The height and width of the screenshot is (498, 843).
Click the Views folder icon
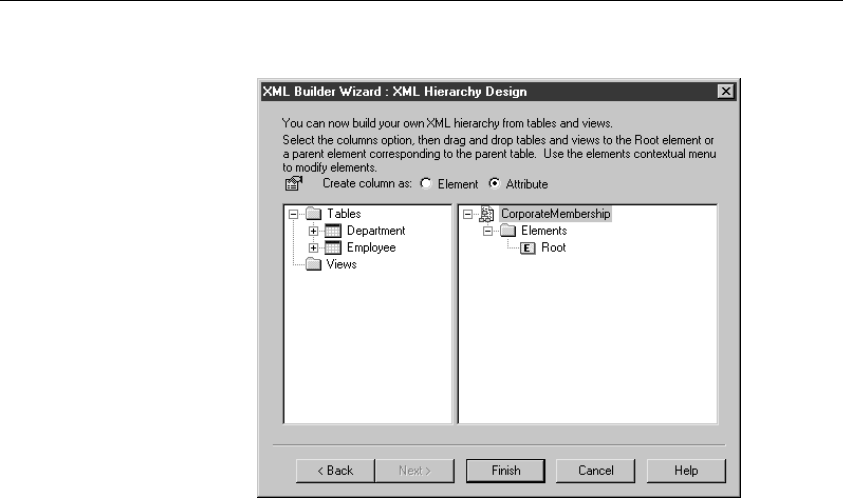coord(313,264)
